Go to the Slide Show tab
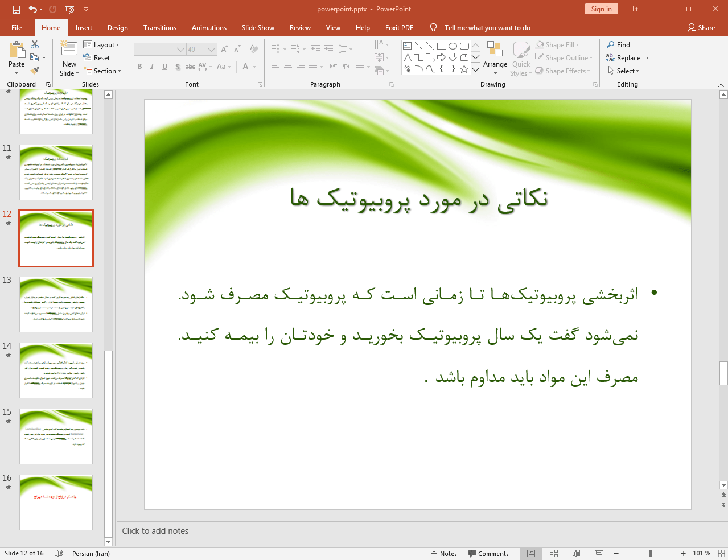 [x=258, y=27]
